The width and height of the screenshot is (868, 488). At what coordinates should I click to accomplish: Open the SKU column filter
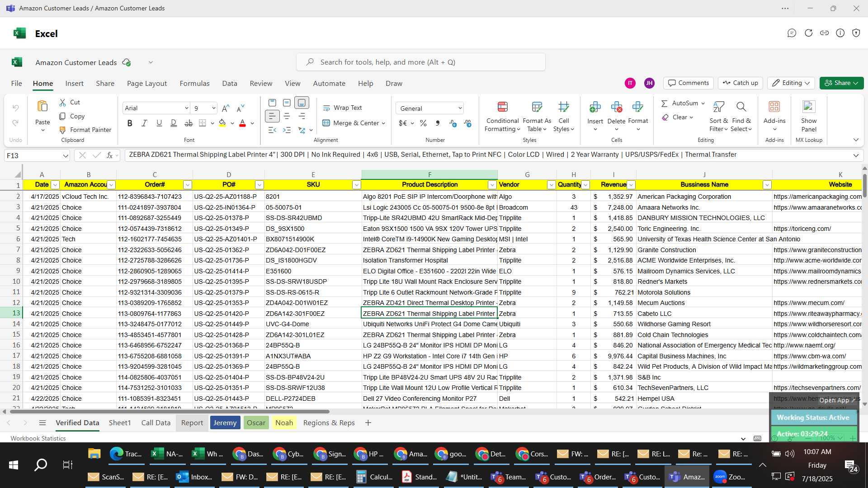[x=357, y=185]
